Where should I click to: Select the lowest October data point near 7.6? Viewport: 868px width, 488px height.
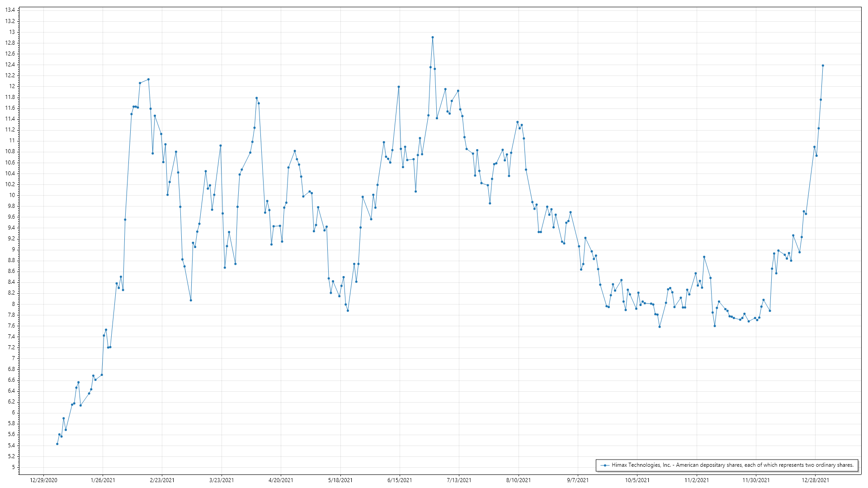660,327
